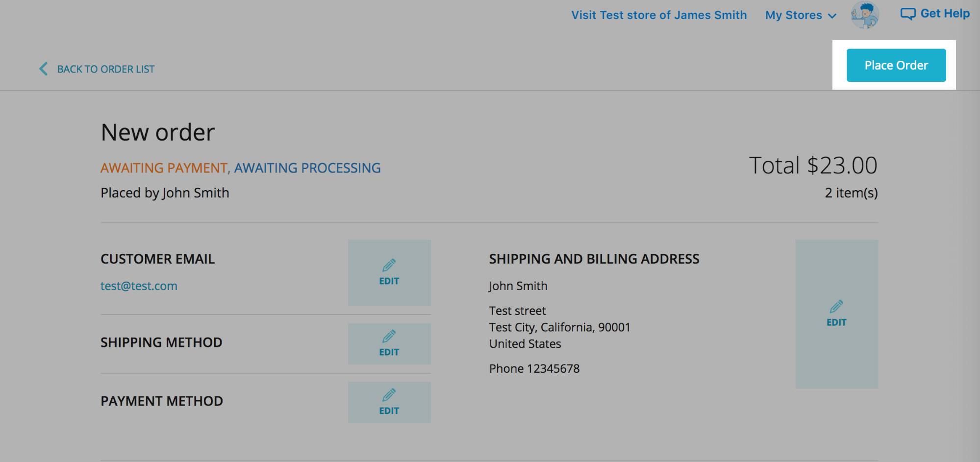Click the Get Help text link

click(945, 14)
